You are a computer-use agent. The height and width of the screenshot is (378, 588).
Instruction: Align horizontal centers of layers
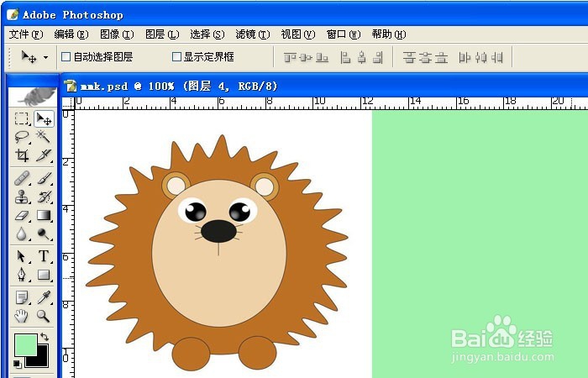click(x=361, y=57)
